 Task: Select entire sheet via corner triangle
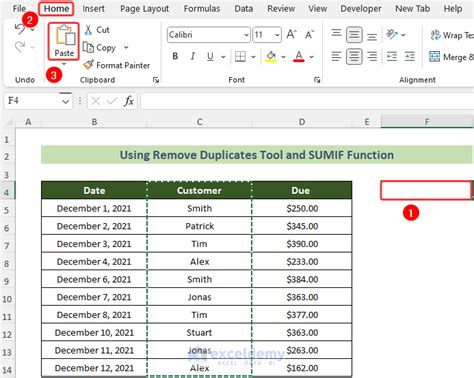click(9, 122)
